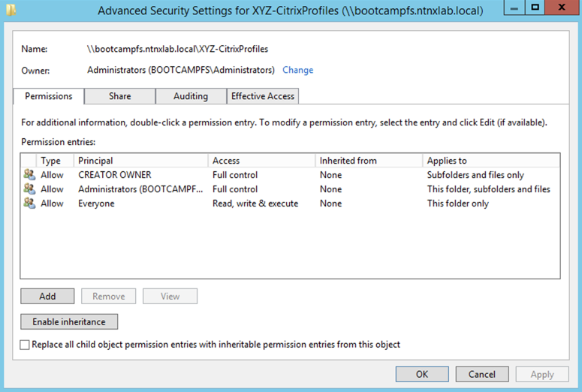Select the CREATOR OWNER Full control entry
Viewport: 582px width, 392px height.
290,175
